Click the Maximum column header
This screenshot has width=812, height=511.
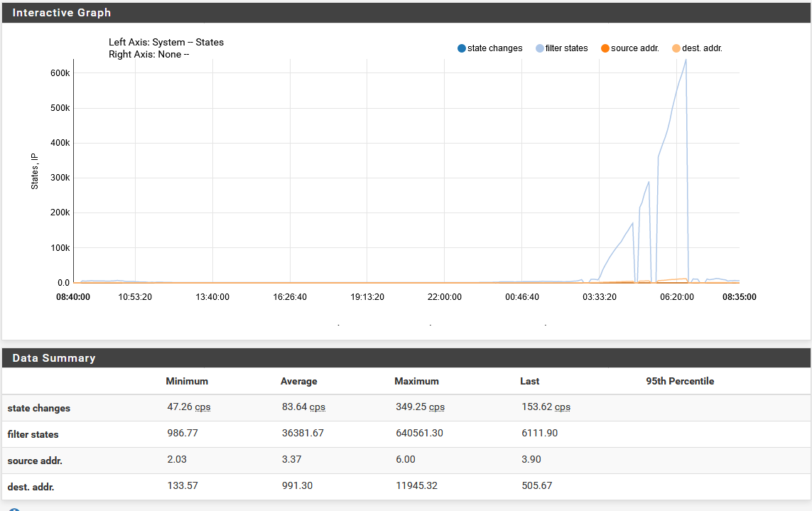[x=416, y=381]
